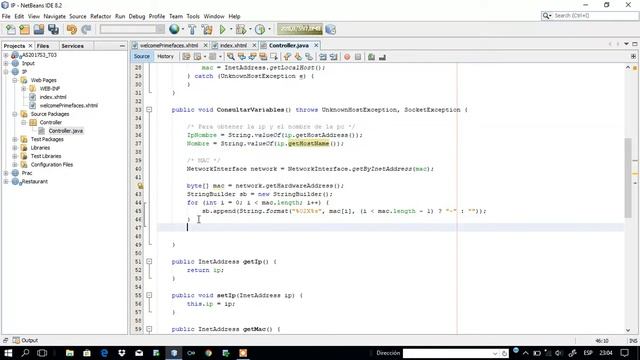Image resolution: width=640 pixels, height=360 pixels.
Task: Toggle Bookmark icon in editor toolbar
Action: [309, 57]
